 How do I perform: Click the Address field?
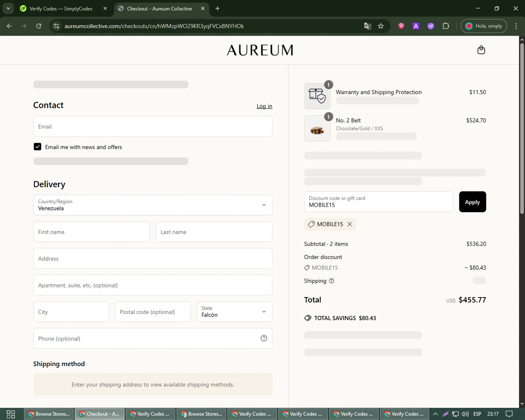pos(153,258)
